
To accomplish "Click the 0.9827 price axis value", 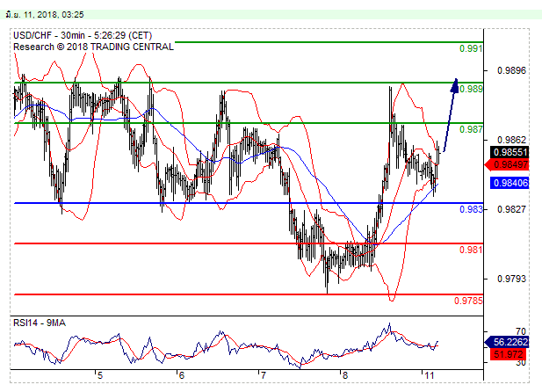I will 511,209.
